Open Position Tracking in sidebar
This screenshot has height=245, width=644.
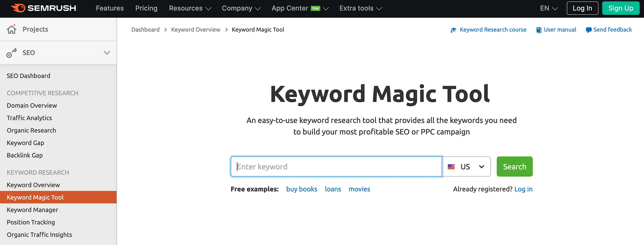[x=31, y=222]
